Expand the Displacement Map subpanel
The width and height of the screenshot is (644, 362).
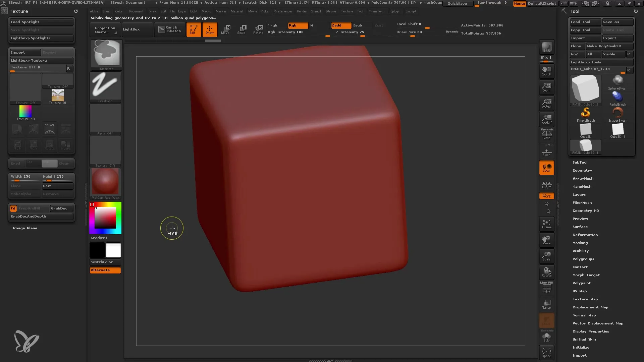point(590,307)
